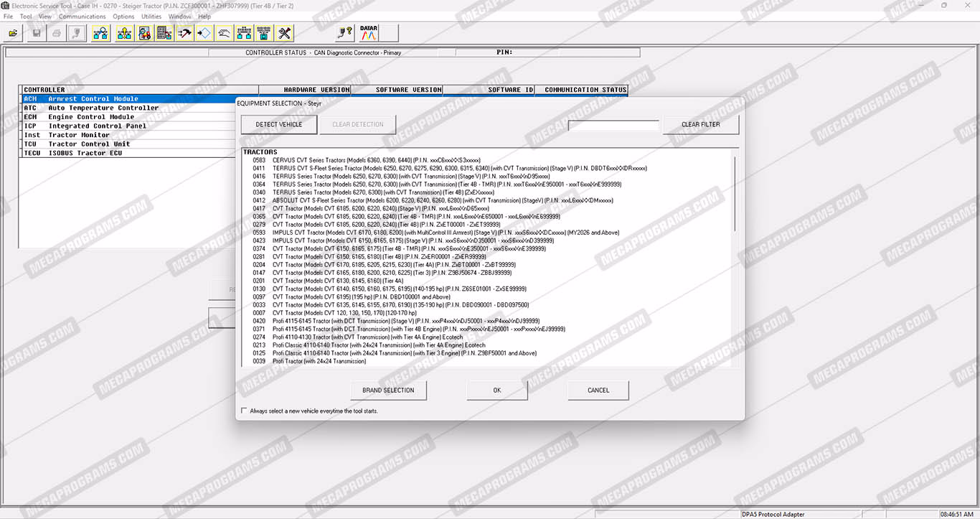Open the Options menu
Screen dimensions: 980x519
pyautogui.click(x=123, y=17)
